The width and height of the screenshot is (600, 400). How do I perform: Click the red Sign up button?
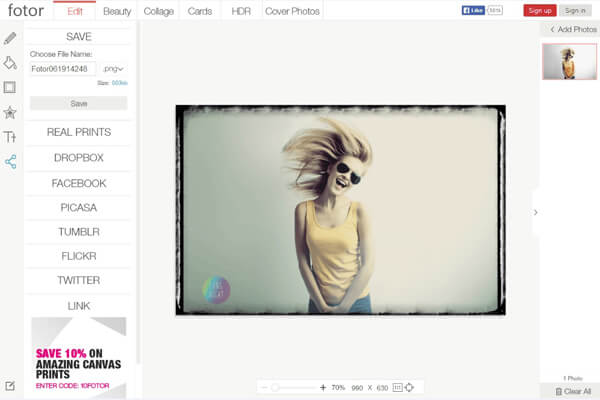point(539,10)
